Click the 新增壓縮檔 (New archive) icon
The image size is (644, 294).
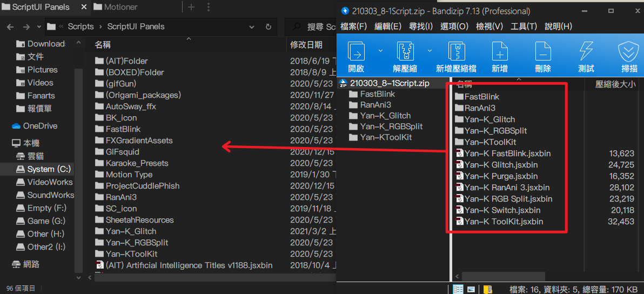point(457,52)
